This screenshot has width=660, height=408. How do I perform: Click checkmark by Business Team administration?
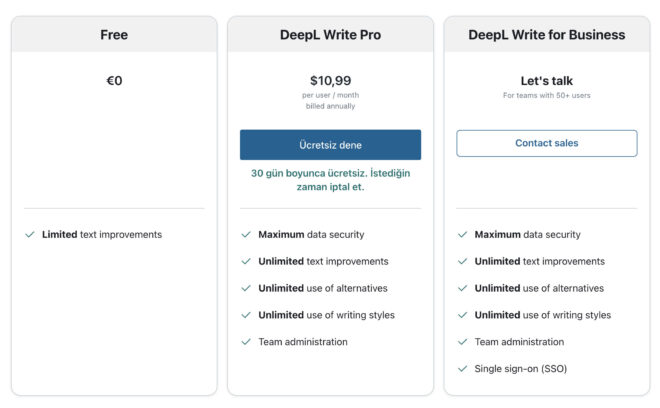coord(462,342)
